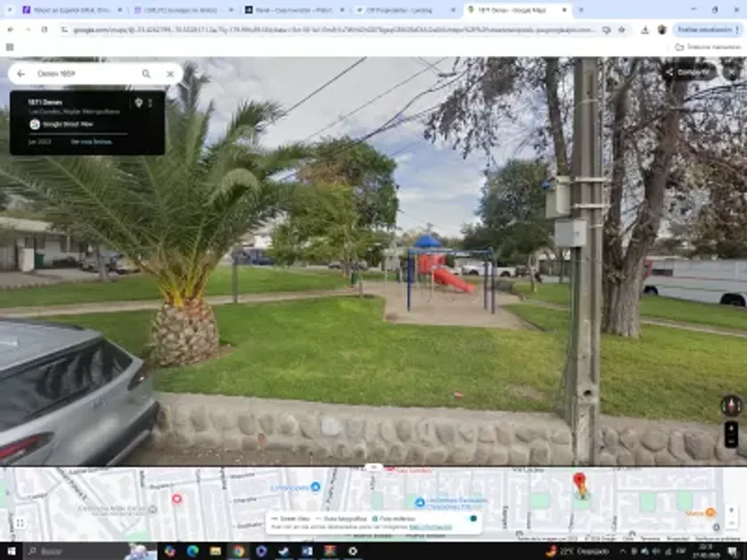Clear the search with the X icon
Viewport: 747px width, 560px height.
click(170, 74)
